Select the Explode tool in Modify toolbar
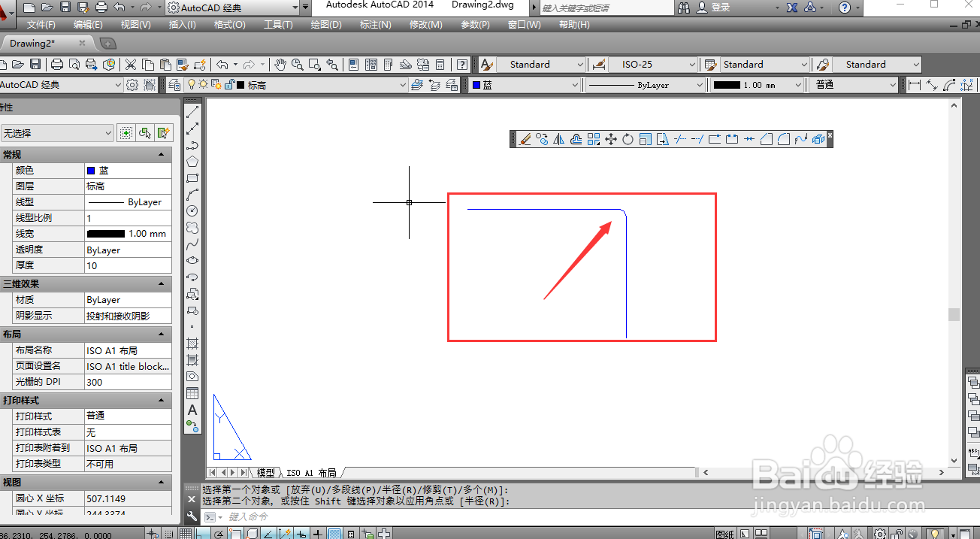The image size is (980, 539). [x=818, y=139]
